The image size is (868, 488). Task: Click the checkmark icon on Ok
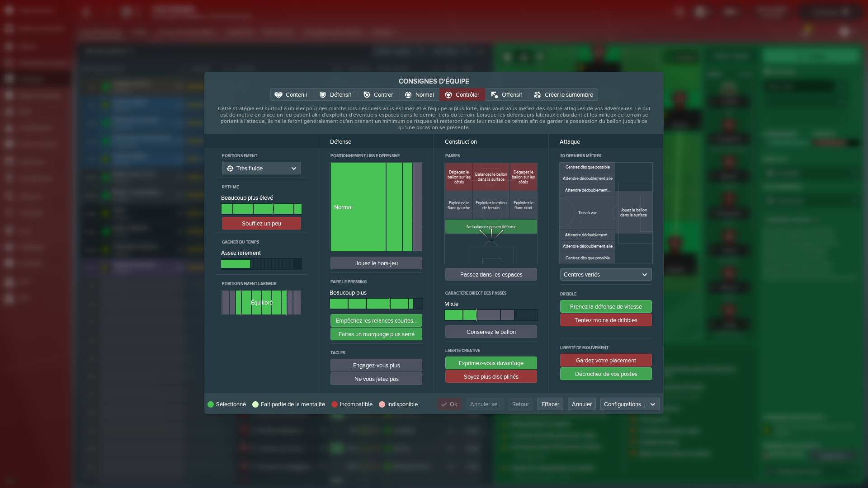point(444,404)
